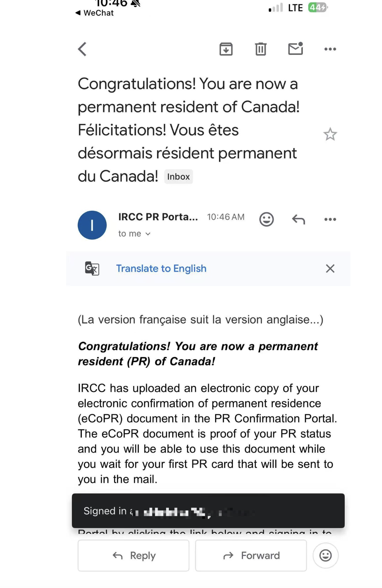The width and height of the screenshot is (382, 588).
Task: Expand recipient details next to 'to me'
Action: pos(148,234)
